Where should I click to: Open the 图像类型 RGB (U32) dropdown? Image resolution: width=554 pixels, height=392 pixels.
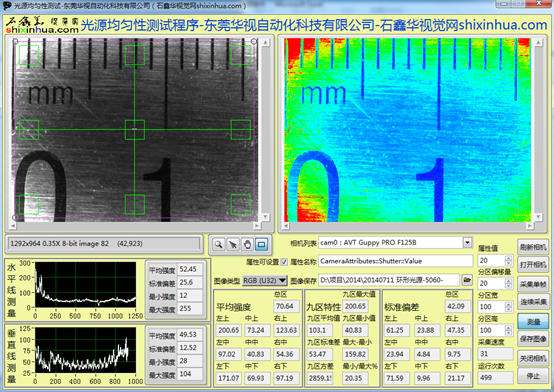click(x=265, y=281)
